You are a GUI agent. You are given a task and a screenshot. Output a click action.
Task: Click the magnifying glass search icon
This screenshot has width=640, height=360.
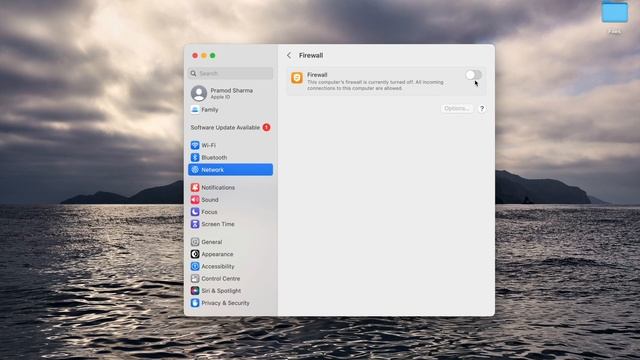point(193,73)
